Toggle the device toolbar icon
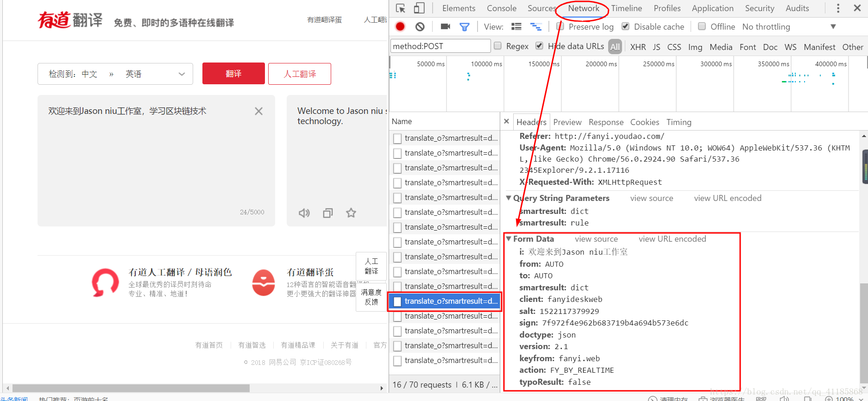Screen dimensions: 868x401 (419, 8)
